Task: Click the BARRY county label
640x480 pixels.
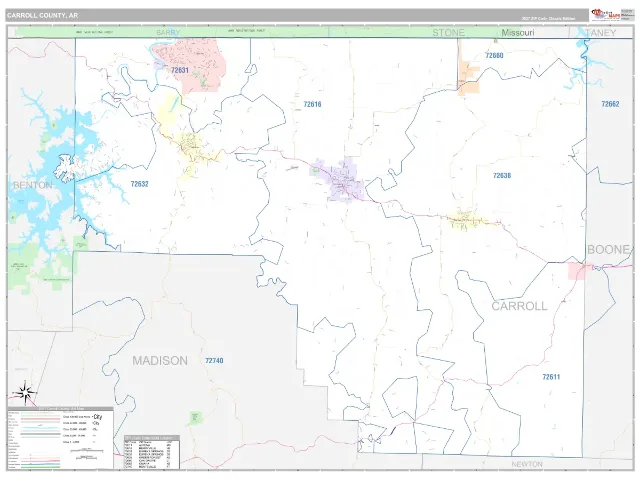Action: point(168,32)
